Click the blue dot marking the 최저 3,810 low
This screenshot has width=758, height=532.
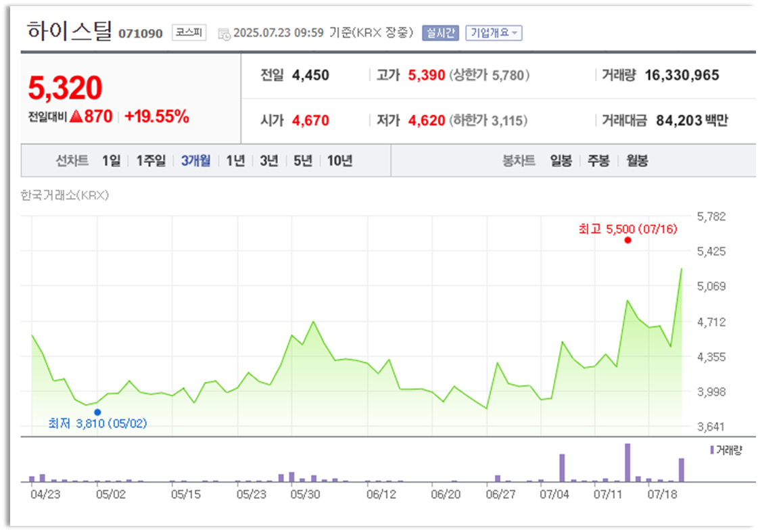click(97, 412)
